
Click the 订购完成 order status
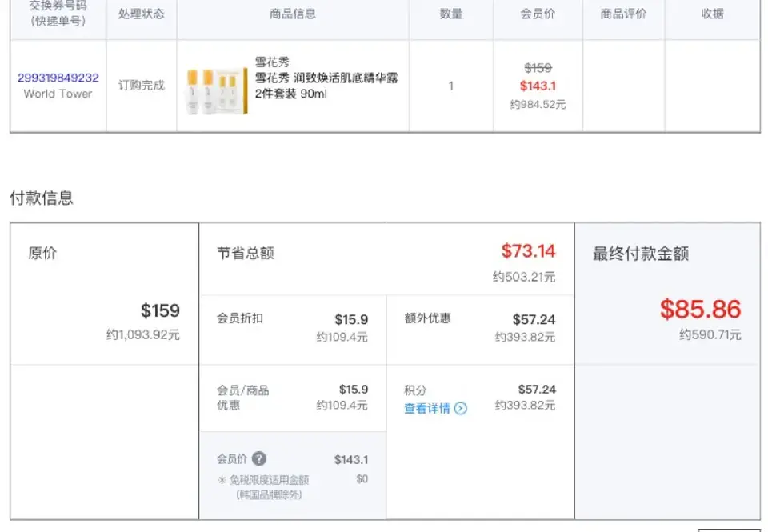tap(142, 86)
